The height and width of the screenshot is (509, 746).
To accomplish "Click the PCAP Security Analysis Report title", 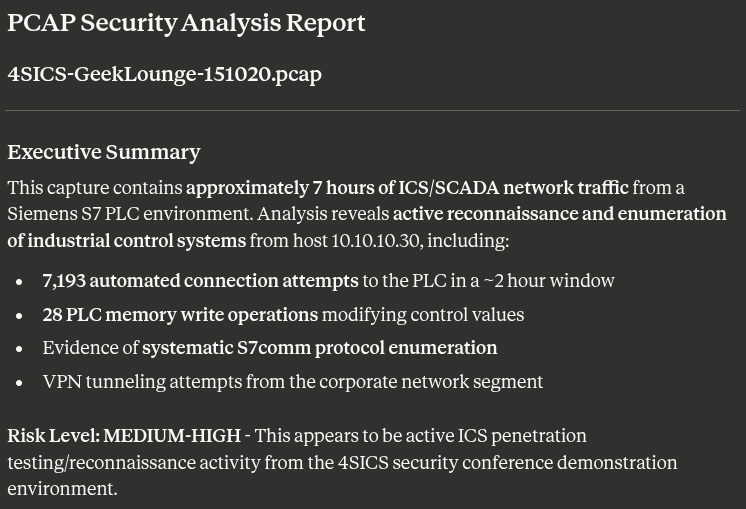I will coord(186,23).
